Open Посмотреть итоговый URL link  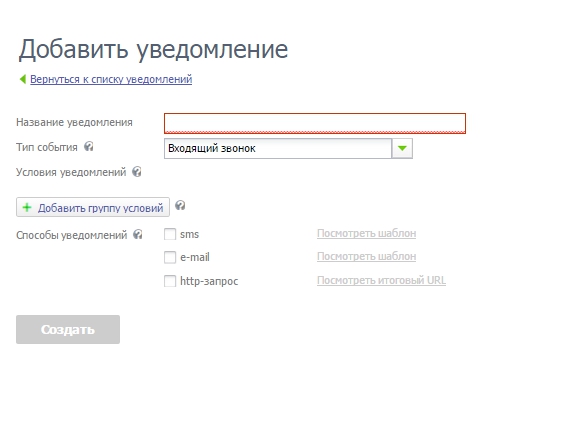click(381, 280)
